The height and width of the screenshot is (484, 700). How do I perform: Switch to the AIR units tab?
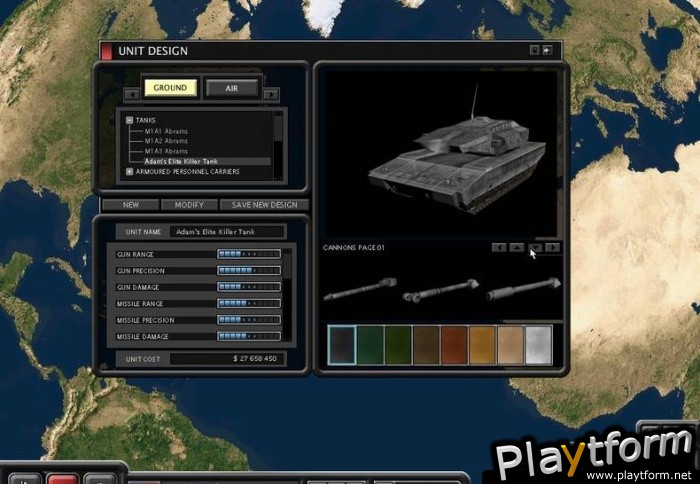[x=232, y=88]
